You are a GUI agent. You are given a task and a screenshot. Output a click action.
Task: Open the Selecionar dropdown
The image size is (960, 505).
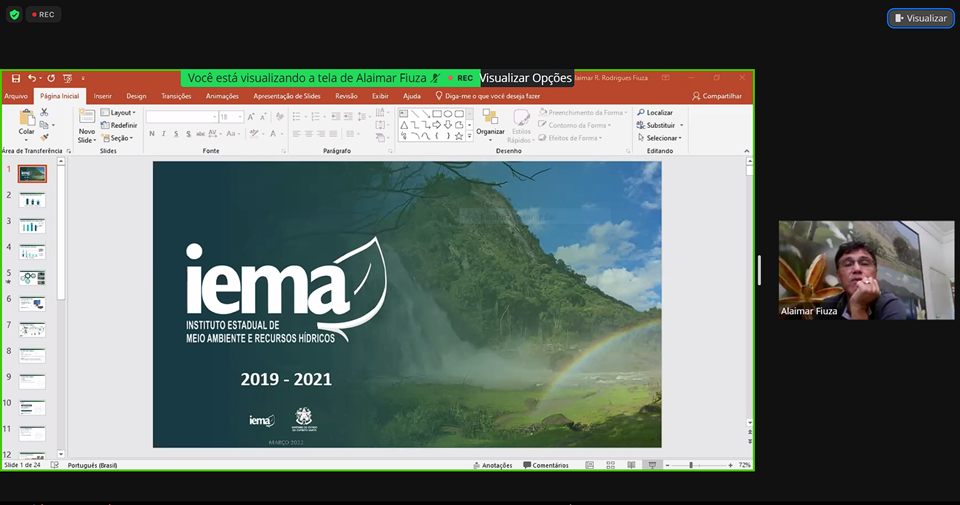pos(660,138)
